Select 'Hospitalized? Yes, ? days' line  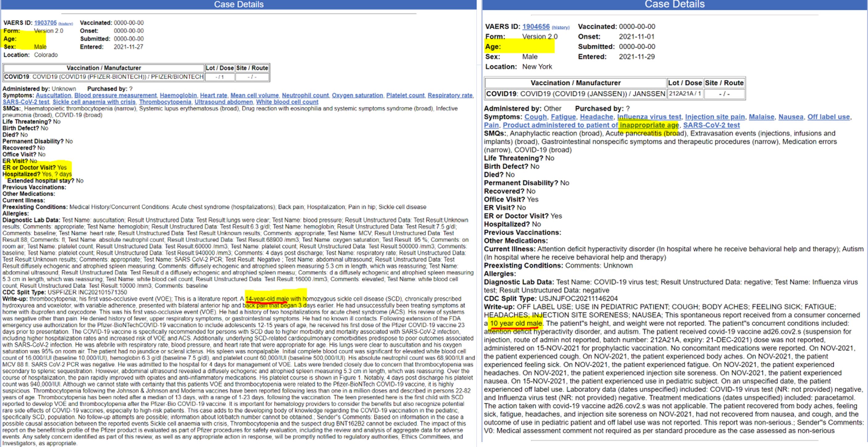coord(37,174)
